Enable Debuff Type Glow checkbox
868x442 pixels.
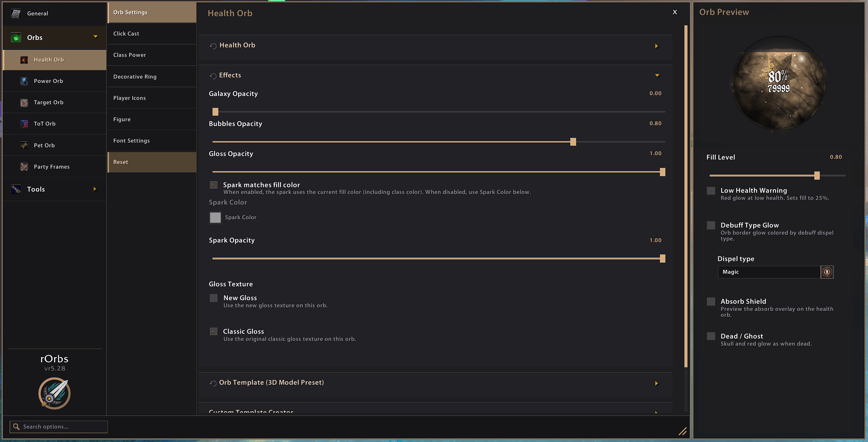click(x=711, y=225)
